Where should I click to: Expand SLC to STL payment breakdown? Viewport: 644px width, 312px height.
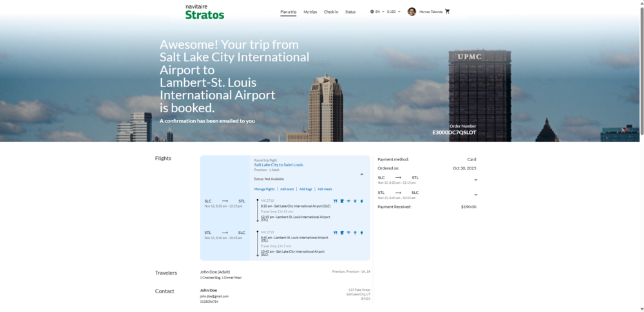pos(475,180)
